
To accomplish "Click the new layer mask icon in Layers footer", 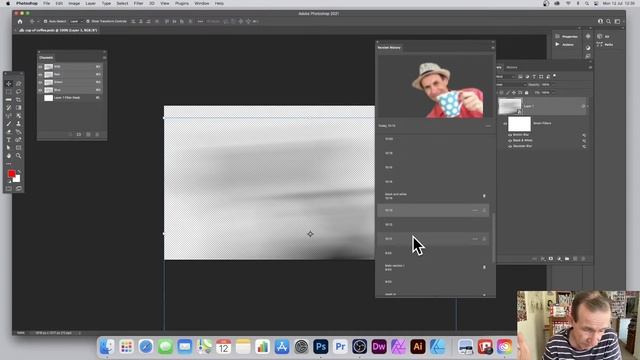I will [551, 258].
